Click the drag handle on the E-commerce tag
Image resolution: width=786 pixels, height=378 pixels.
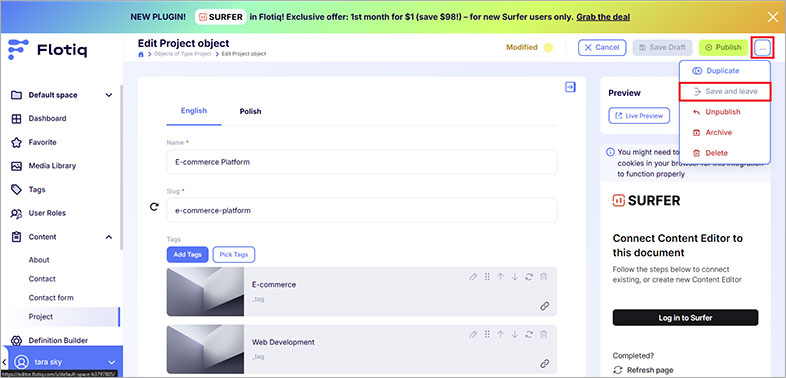[487, 277]
